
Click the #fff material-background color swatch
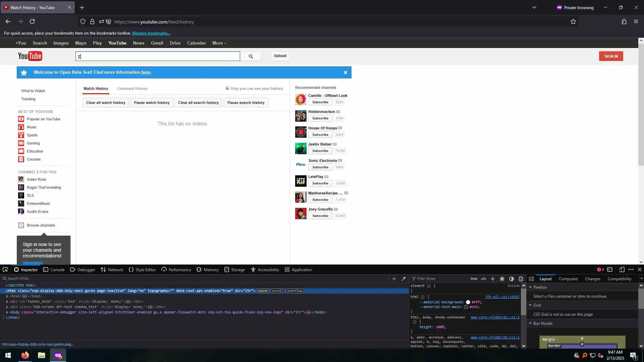pos(468,302)
